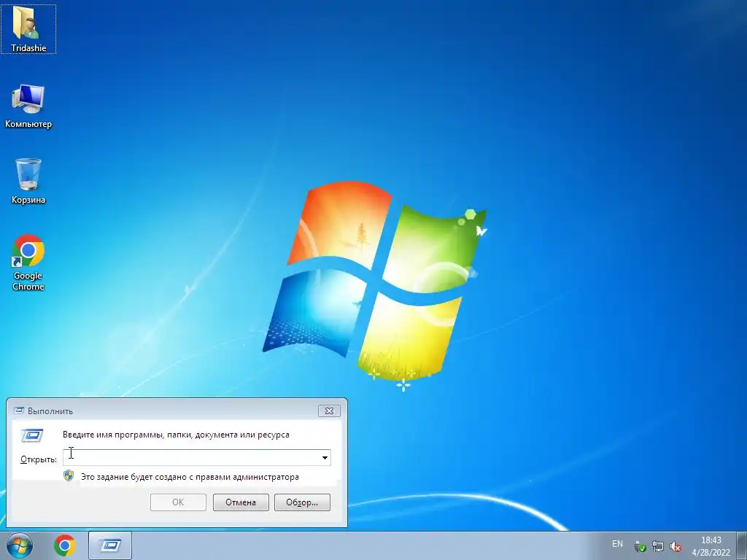Image resolution: width=747 pixels, height=560 pixels.
Task: Select the Компьютер desktop icon
Action: [x=28, y=106]
